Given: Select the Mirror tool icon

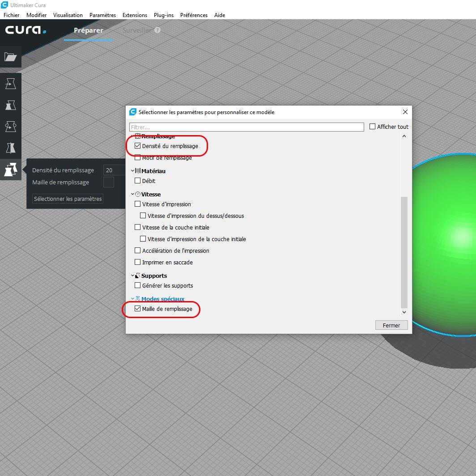Looking at the screenshot, I should coord(10,148).
